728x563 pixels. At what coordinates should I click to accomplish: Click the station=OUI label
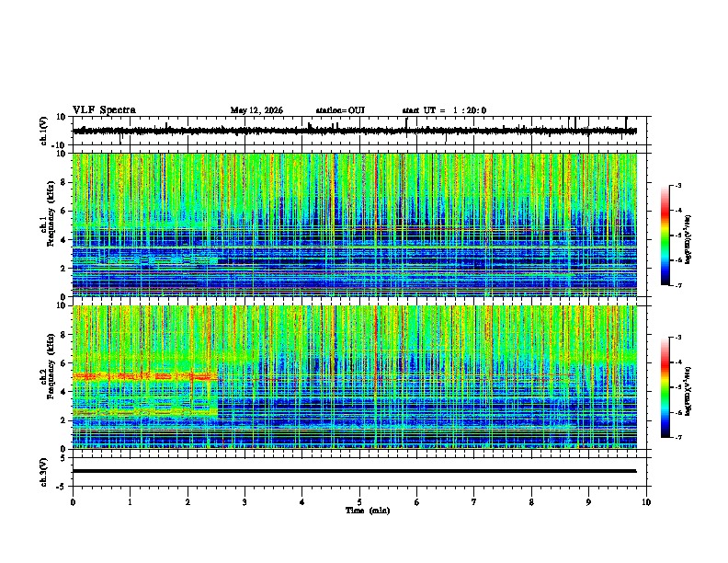point(340,110)
